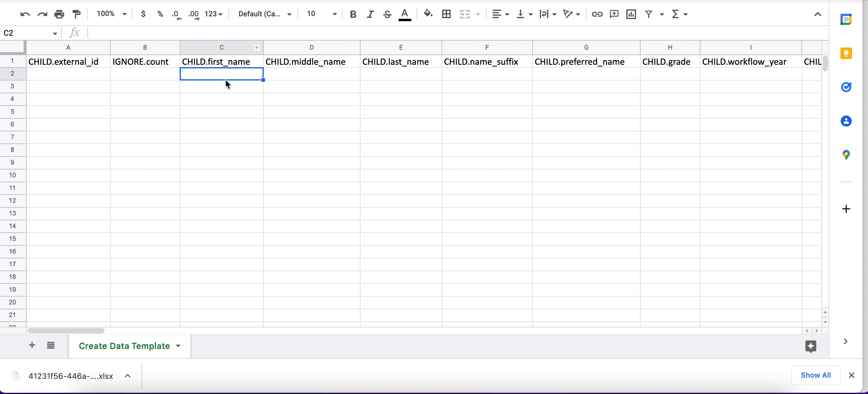Click the print icon

pyautogui.click(x=59, y=14)
